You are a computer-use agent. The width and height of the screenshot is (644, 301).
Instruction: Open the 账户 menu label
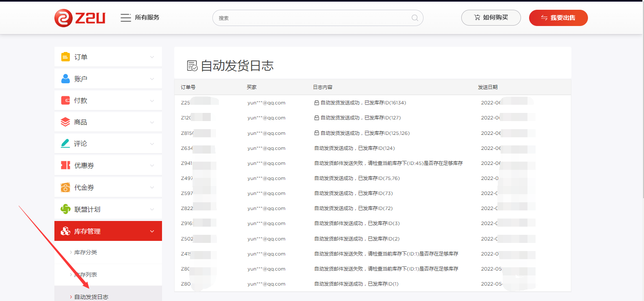81,79
